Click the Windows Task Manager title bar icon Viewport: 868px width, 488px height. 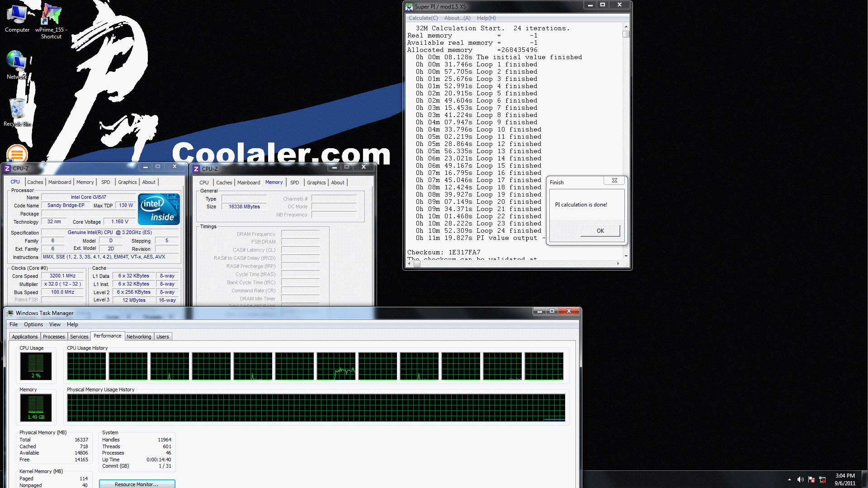click(10, 313)
